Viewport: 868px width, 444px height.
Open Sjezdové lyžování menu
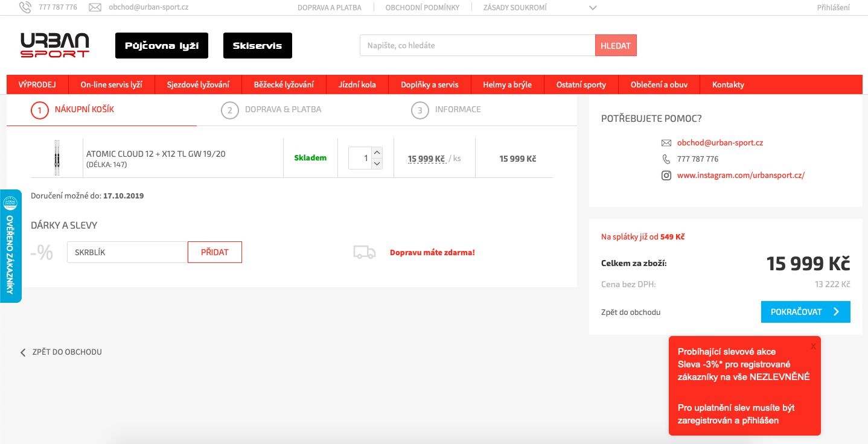pos(198,84)
